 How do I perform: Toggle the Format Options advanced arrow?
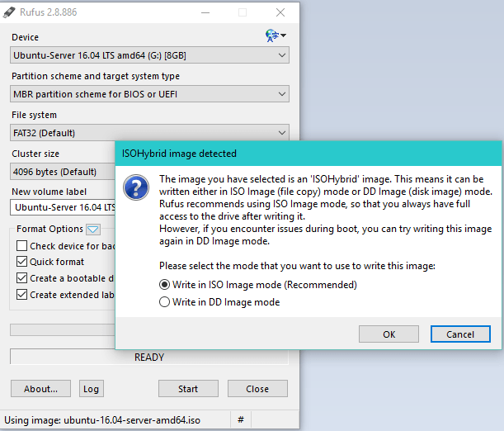pos(93,230)
